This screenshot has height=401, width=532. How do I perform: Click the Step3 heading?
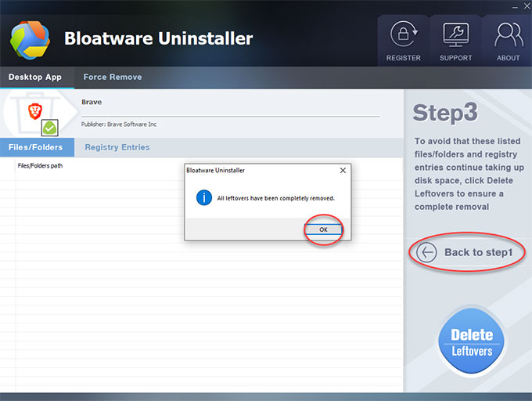pyautogui.click(x=445, y=113)
